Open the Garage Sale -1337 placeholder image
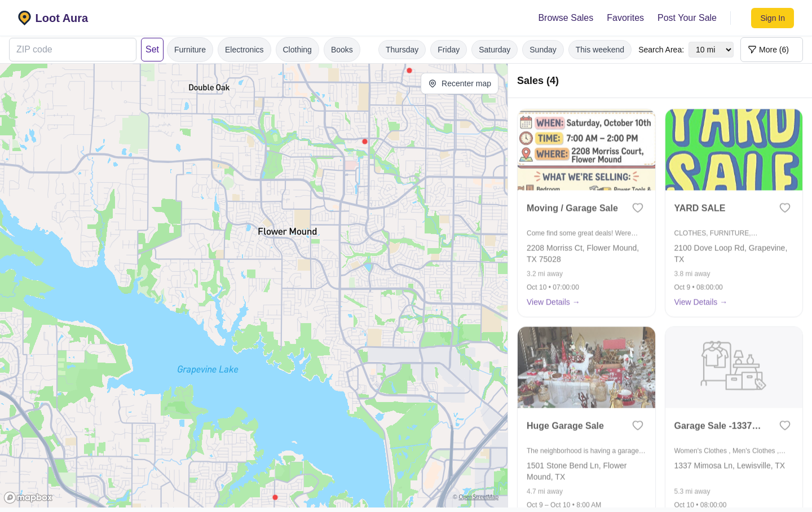812x512 pixels. point(734,368)
